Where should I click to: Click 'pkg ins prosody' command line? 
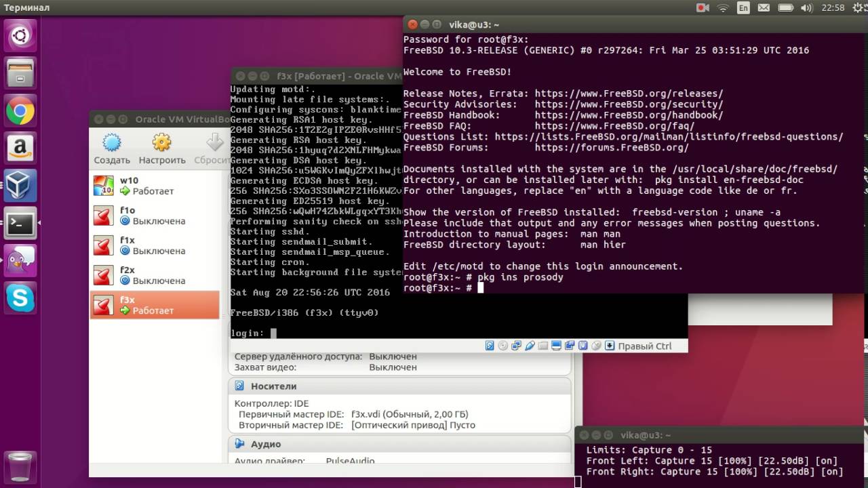484,277
